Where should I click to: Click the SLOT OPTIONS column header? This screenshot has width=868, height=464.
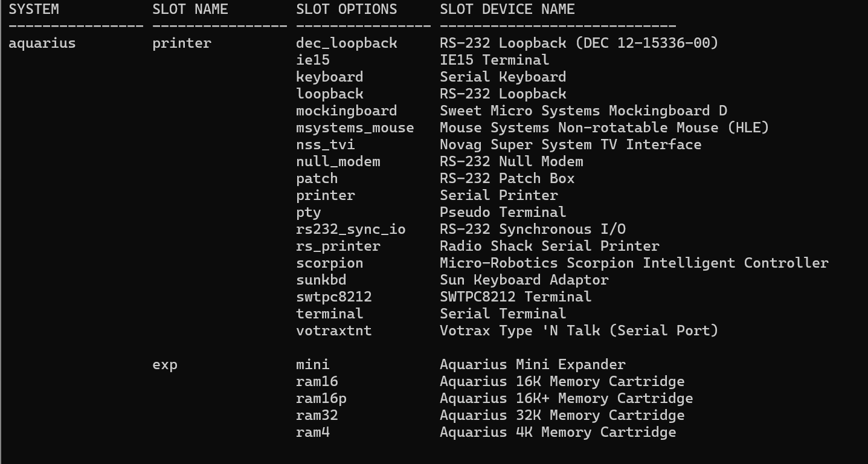pos(347,9)
